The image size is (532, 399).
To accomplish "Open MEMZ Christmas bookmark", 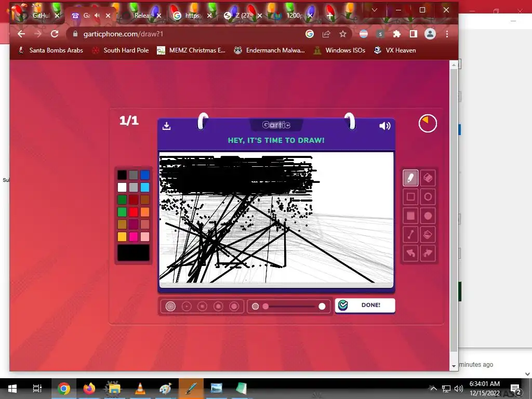I will coord(191,50).
